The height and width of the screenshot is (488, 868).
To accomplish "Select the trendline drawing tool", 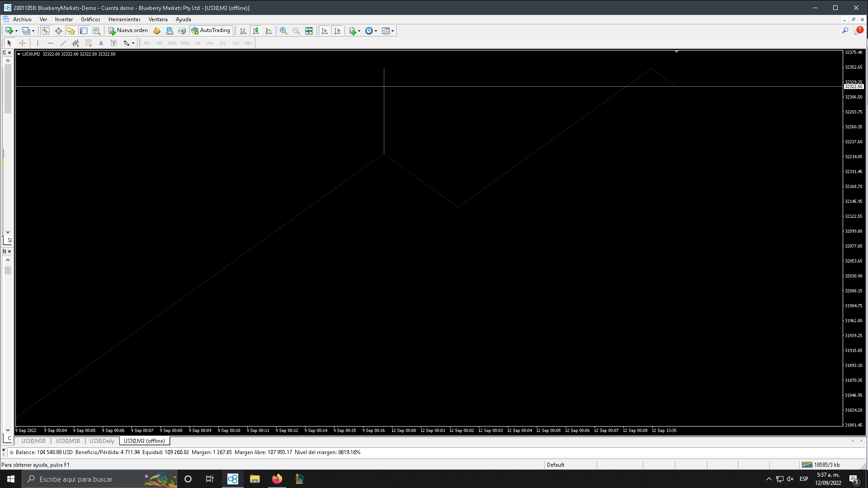I will (63, 43).
